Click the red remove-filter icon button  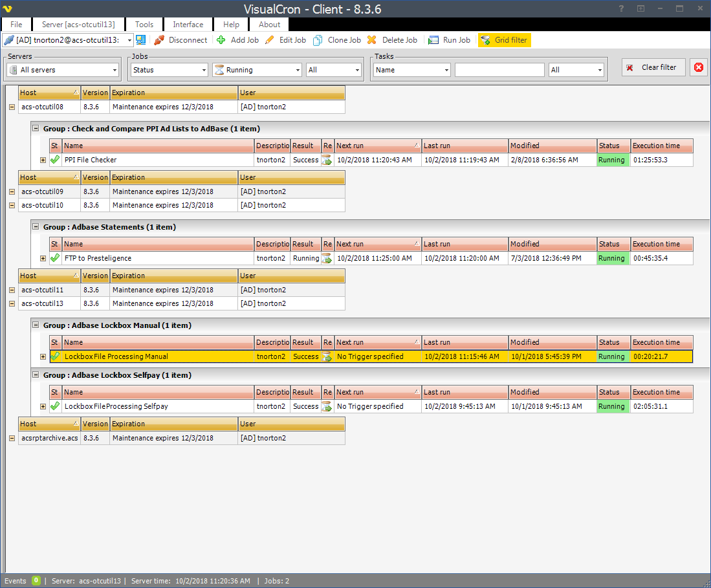[699, 67]
